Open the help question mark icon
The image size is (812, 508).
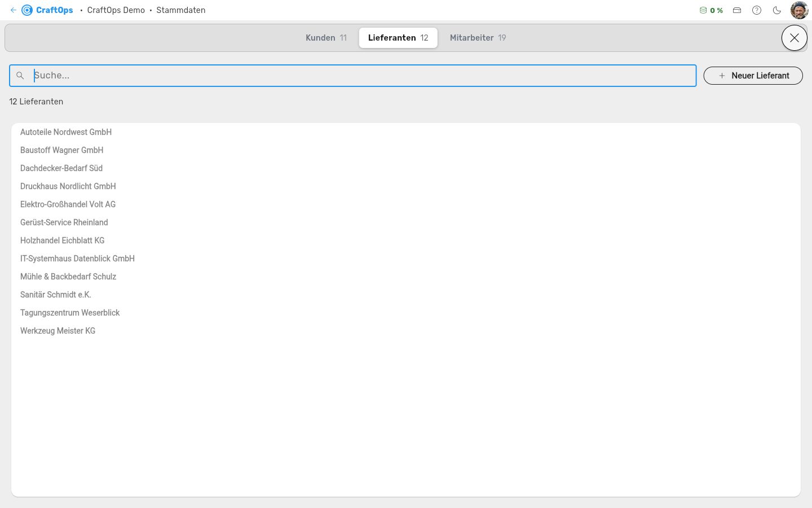point(757,10)
